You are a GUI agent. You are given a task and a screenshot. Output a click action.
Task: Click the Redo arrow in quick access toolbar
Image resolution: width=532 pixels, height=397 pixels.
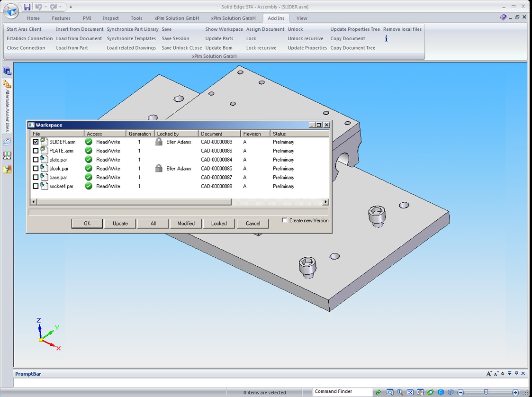53,7
